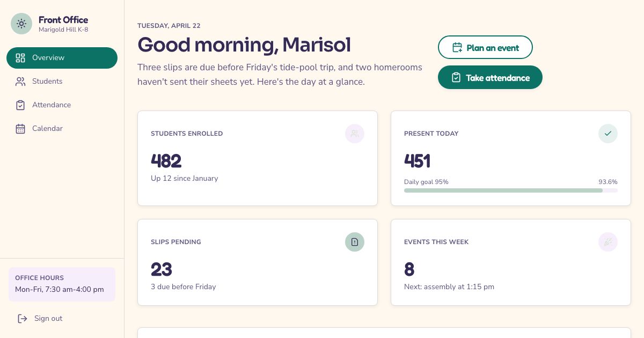The image size is (644, 338).
Task: Click the Good morning, Marisol heading
Action: point(244,45)
